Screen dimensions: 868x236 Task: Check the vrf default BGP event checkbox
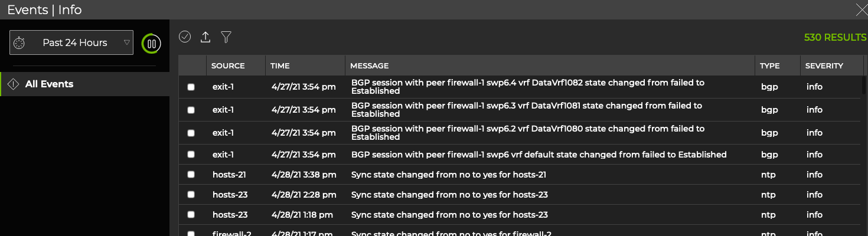tap(191, 155)
